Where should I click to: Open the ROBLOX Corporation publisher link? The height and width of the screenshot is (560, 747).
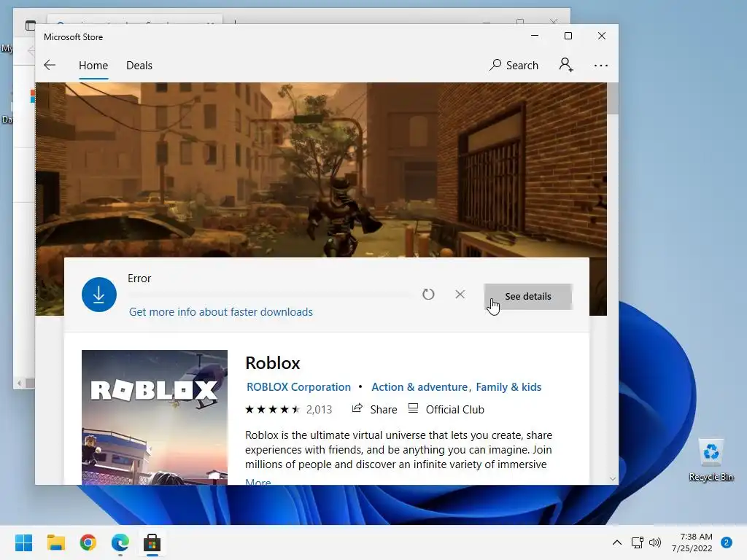click(x=298, y=387)
